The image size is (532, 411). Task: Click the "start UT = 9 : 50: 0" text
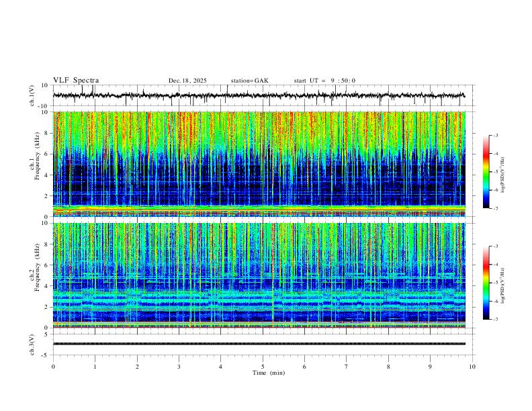click(x=324, y=81)
